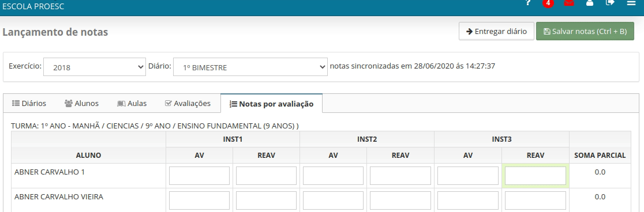Focus INST1 AV field for Abner Carvalho Vieira
Screen dimensions: 644x212
coord(199,200)
